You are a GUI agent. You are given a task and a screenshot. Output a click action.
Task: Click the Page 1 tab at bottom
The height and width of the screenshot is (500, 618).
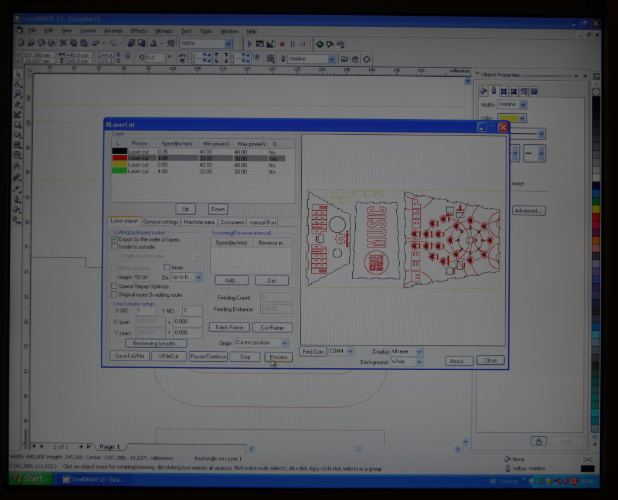pyautogui.click(x=109, y=446)
